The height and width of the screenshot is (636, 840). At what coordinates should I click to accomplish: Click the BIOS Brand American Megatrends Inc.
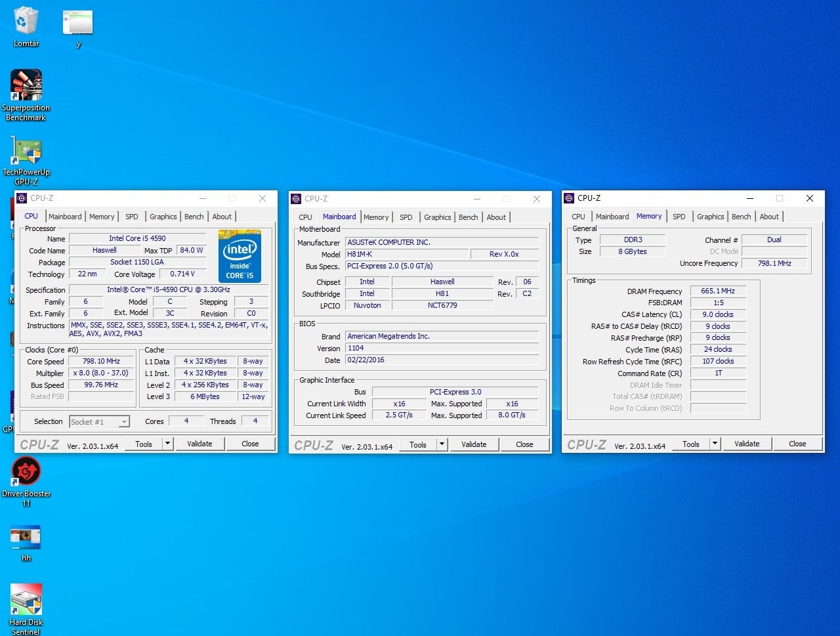pos(442,336)
